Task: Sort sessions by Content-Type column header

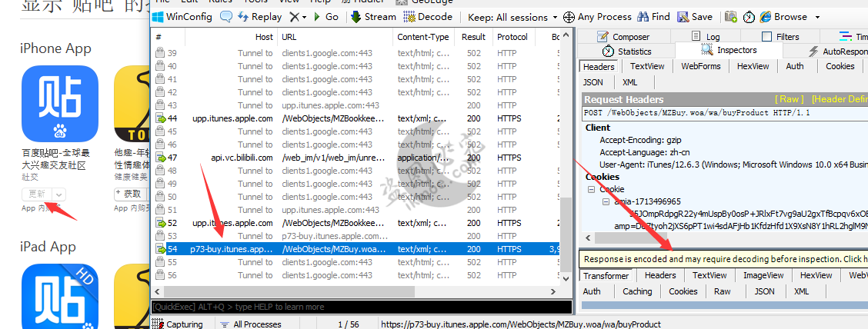Action: [423, 37]
